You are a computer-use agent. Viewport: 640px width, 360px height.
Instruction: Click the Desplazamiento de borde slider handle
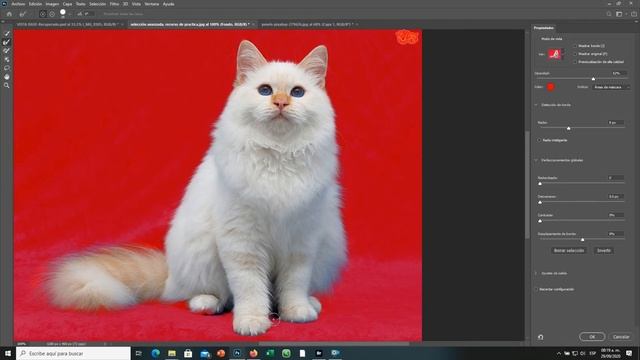582,240
